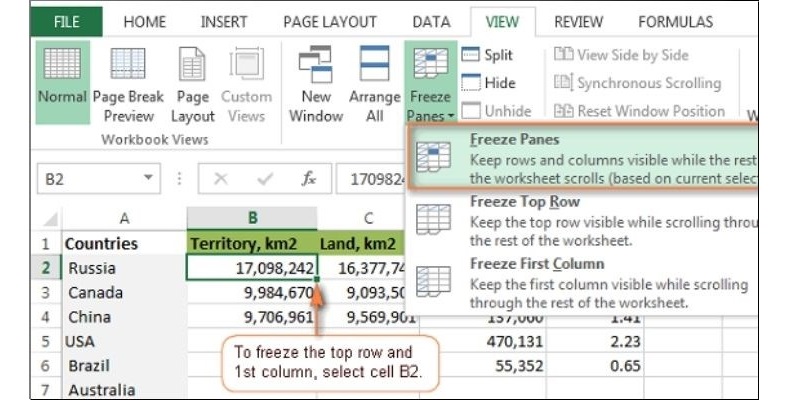Expand the Name Box dropdown arrow
800x402 pixels.
(148, 178)
